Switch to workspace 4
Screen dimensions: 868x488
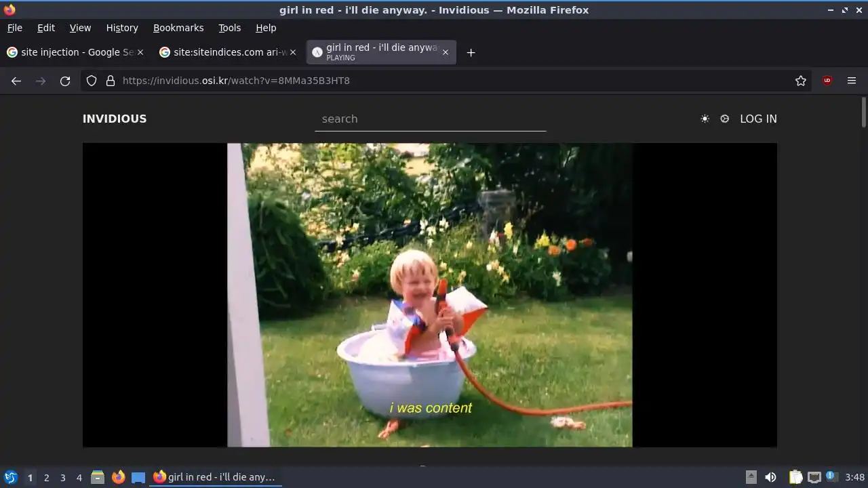[x=79, y=478]
